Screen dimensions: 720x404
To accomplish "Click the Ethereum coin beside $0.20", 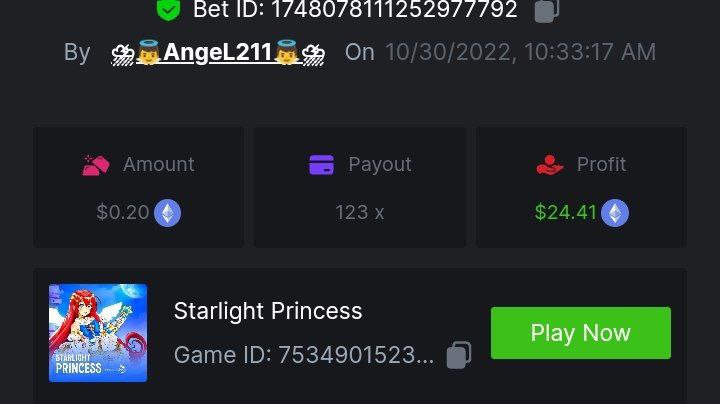I will (x=167, y=212).
